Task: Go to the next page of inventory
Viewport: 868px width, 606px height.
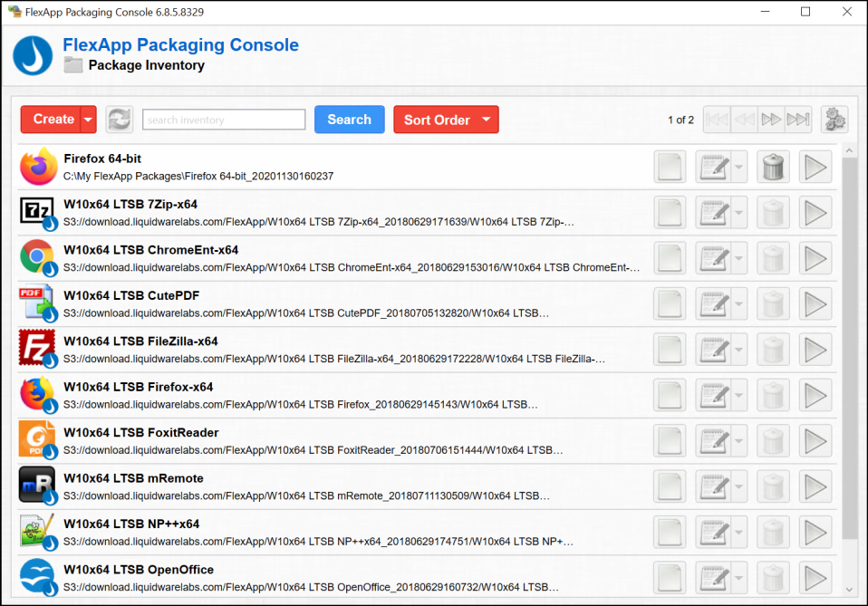Action: (771, 120)
